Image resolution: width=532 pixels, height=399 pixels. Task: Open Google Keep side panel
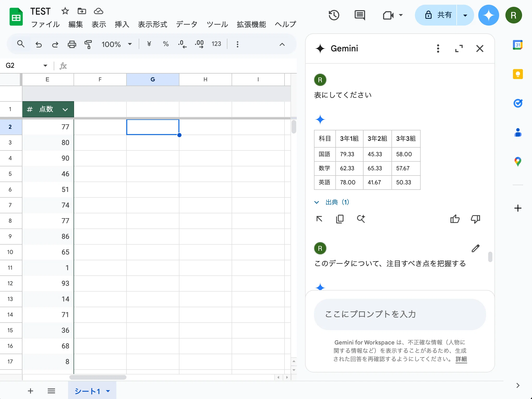click(518, 74)
